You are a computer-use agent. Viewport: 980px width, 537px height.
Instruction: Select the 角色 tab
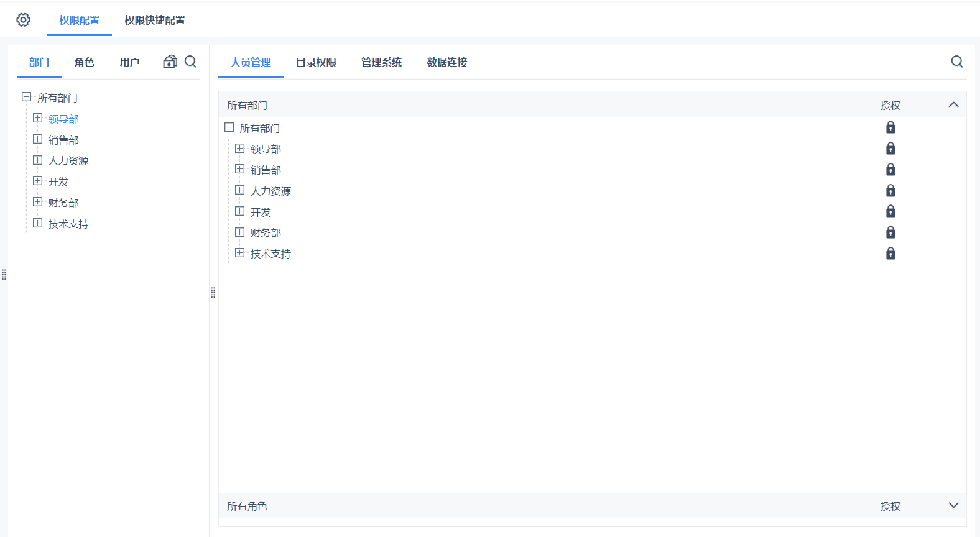pos(84,62)
